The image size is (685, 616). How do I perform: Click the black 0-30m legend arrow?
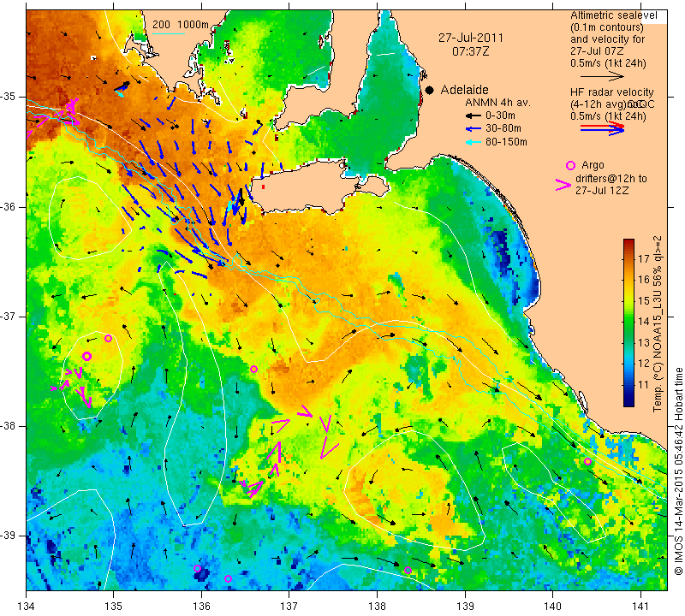tap(473, 115)
